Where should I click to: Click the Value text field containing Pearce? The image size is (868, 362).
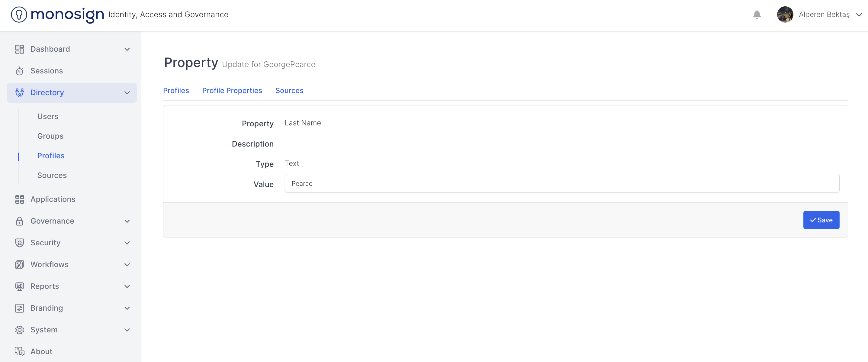coord(562,183)
